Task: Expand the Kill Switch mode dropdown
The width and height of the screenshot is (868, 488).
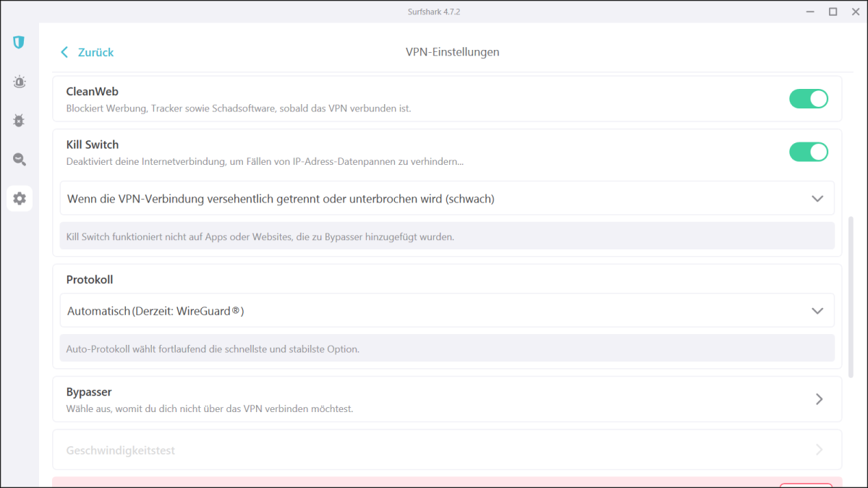Action: click(447, 198)
